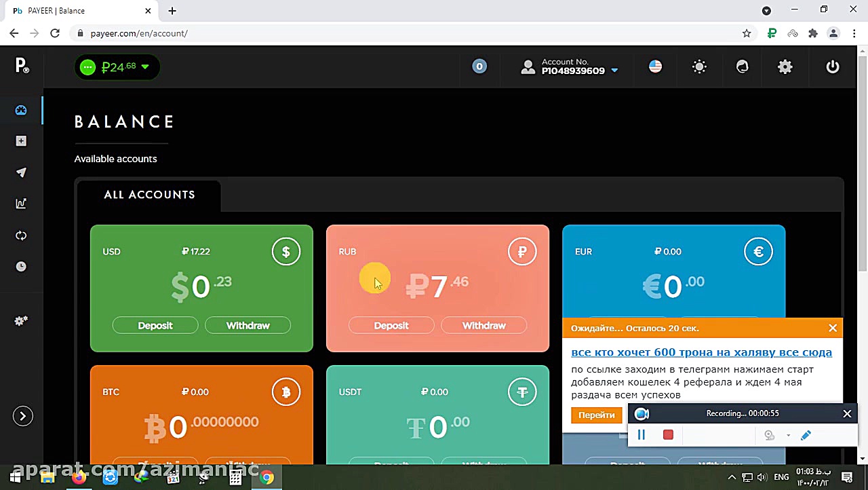Open recorder cursor options dropdown arrow
Viewport: 868px width, 490px height.
pyautogui.click(x=788, y=436)
